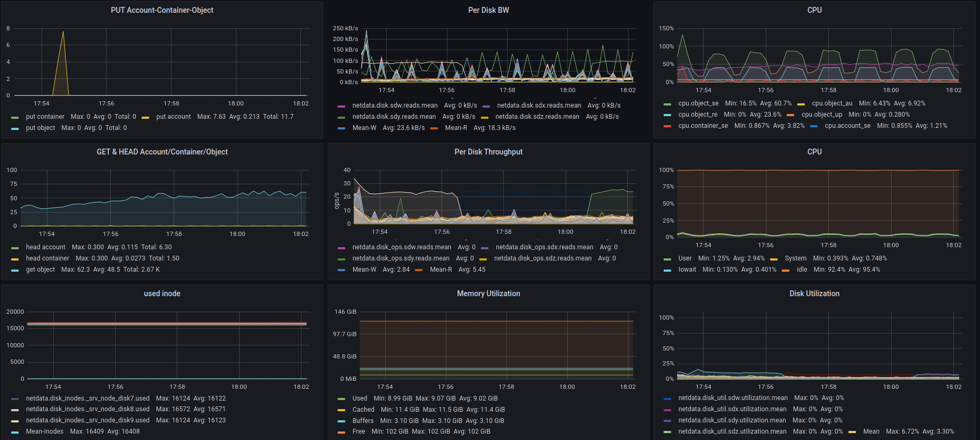The height and width of the screenshot is (440, 980).
Task: Toggle the Cached memory legend series
Action: click(x=363, y=410)
